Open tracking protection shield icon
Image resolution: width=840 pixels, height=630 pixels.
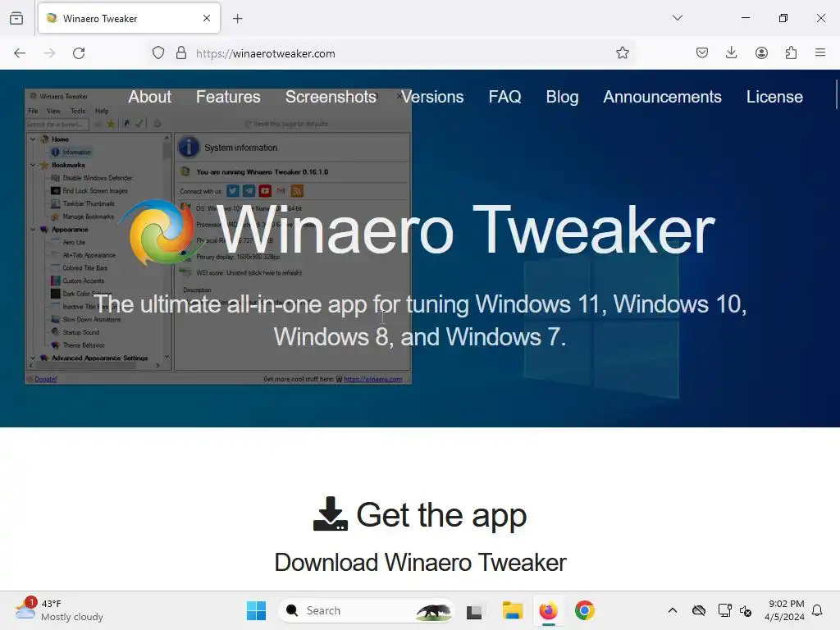click(x=158, y=52)
